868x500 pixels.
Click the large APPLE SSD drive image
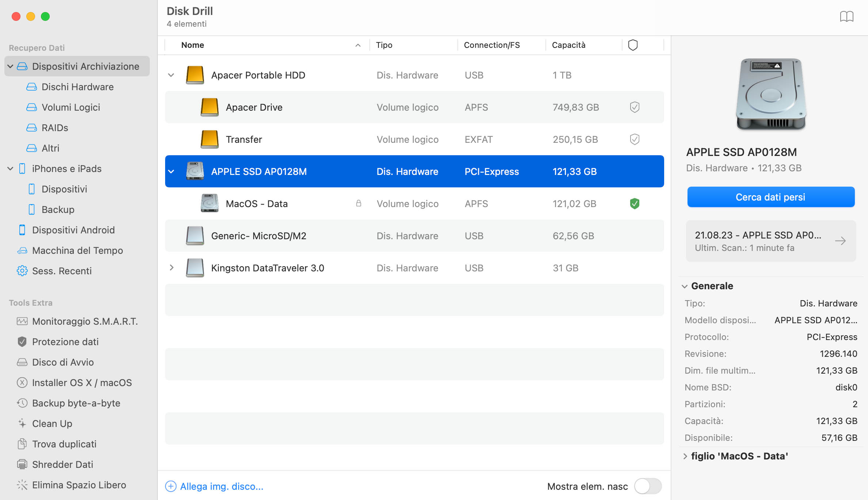(771, 94)
